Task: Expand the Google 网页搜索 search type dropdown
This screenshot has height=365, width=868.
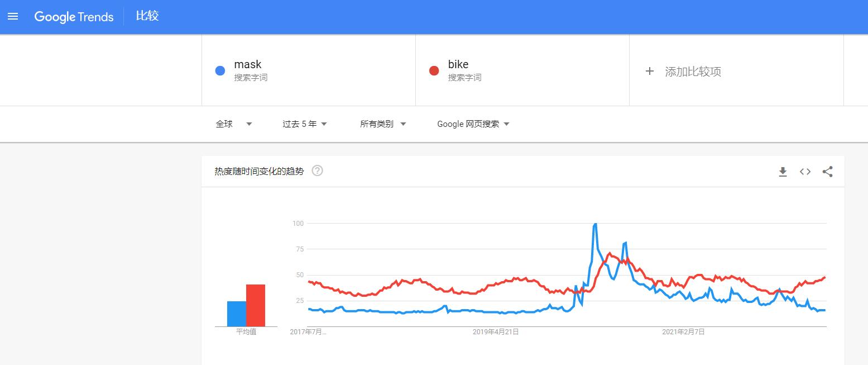Action: point(473,124)
